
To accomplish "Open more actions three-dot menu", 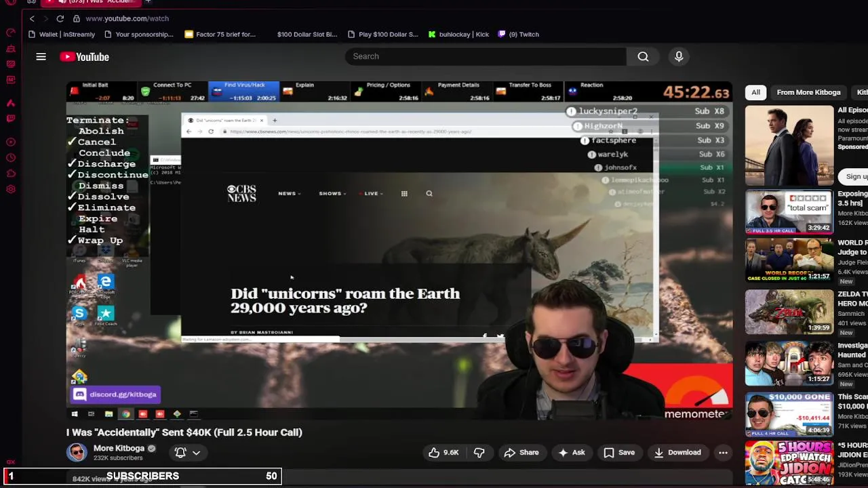I will [723, 452].
